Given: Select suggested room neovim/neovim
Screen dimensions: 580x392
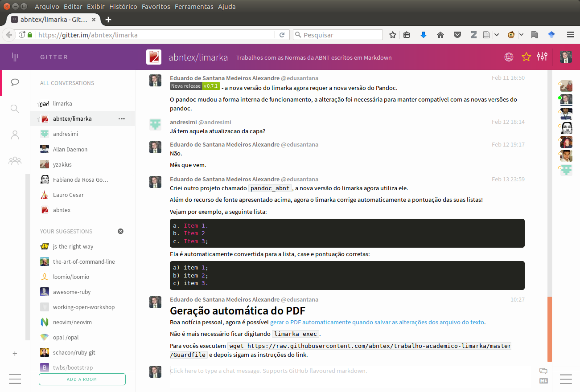Looking at the screenshot, I should coord(82,322).
